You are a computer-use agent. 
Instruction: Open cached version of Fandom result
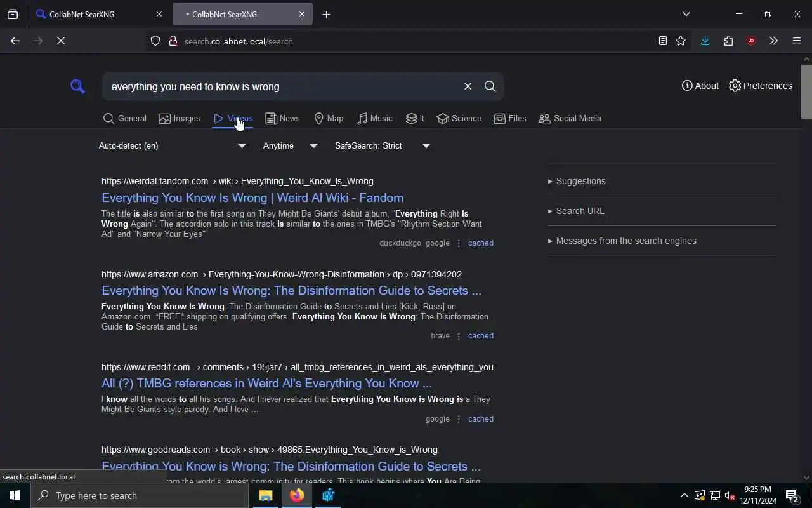point(480,243)
